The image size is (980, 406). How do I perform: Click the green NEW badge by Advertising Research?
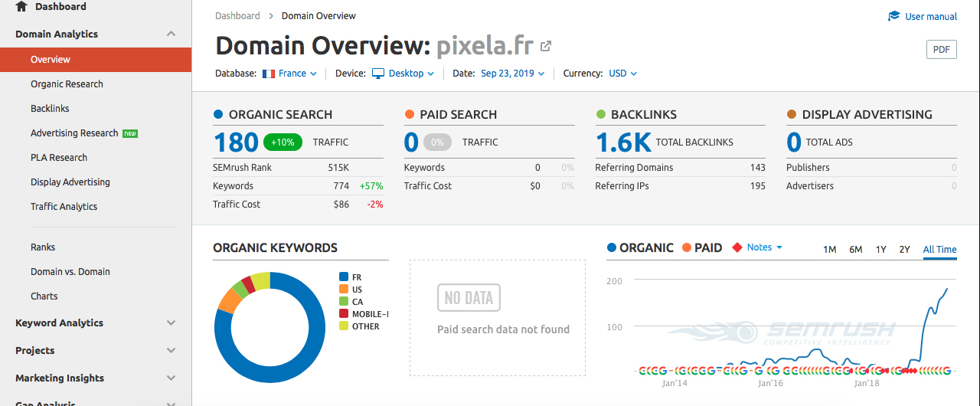[x=130, y=133]
